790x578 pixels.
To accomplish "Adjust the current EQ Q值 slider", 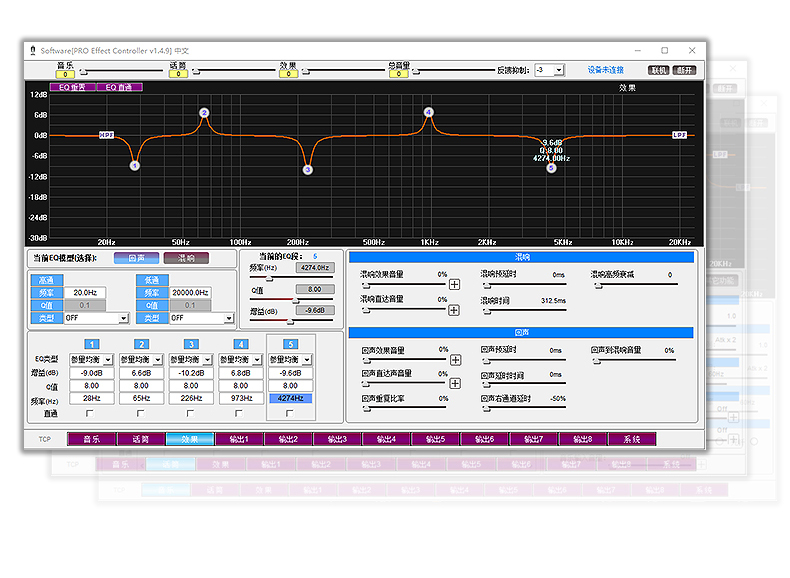I will pyautogui.click(x=291, y=300).
